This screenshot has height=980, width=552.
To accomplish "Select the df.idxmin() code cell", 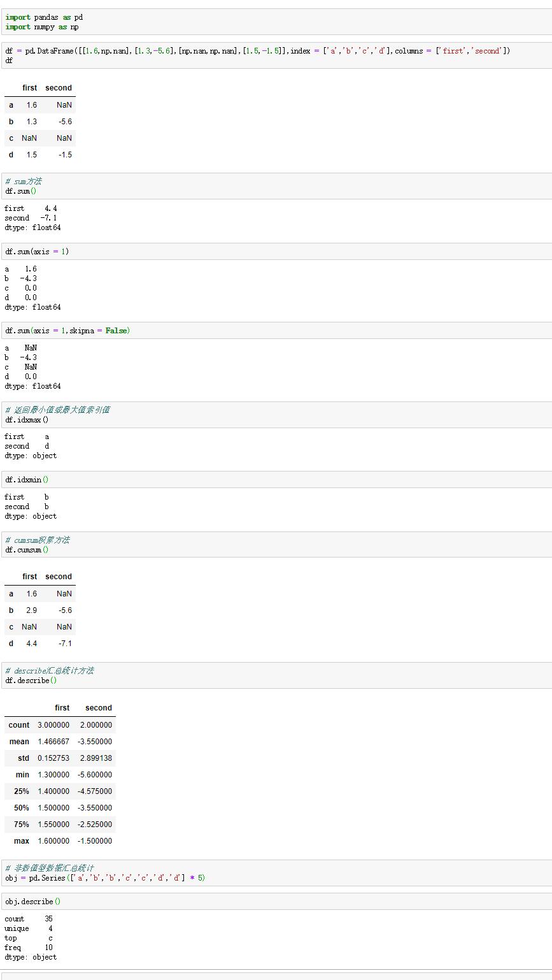I will click(x=276, y=480).
